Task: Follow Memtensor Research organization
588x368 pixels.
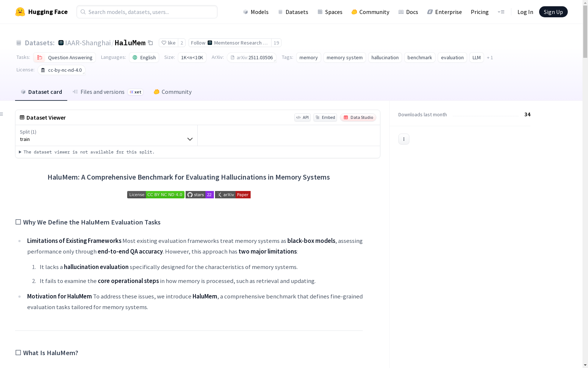Action: [x=230, y=43]
